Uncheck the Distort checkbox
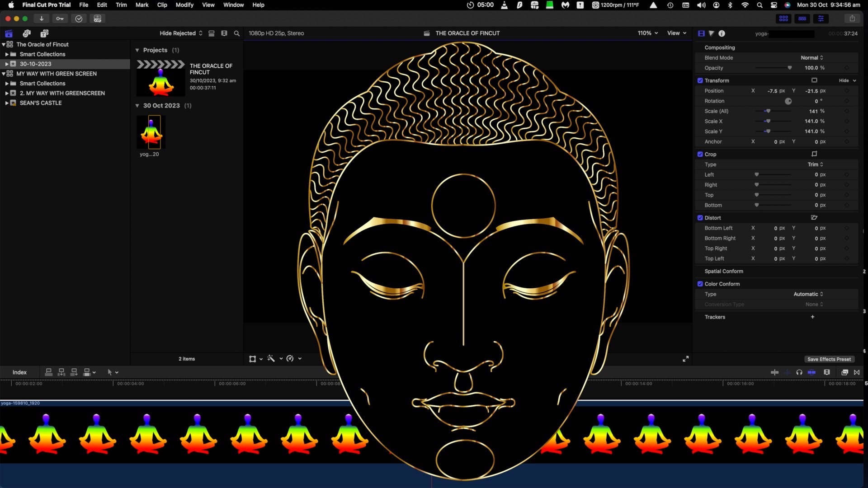The height and width of the screenshot is (488, 868). [x=700, y=218]
